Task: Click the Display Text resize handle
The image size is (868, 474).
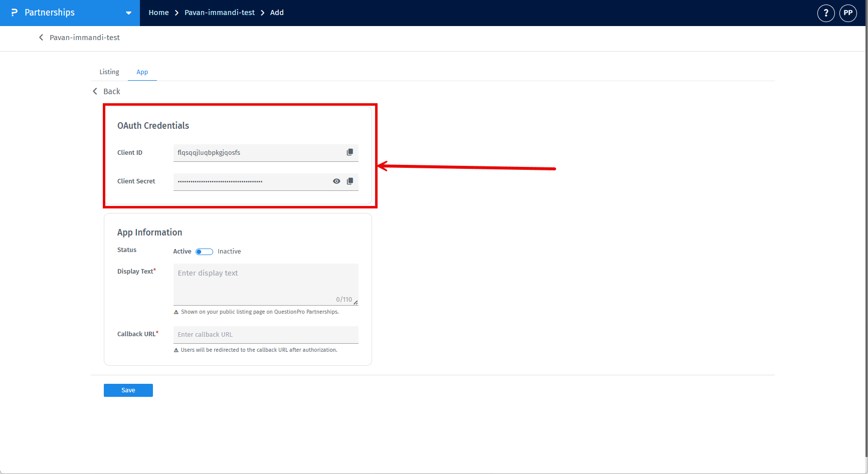Action: click(356, 302)
